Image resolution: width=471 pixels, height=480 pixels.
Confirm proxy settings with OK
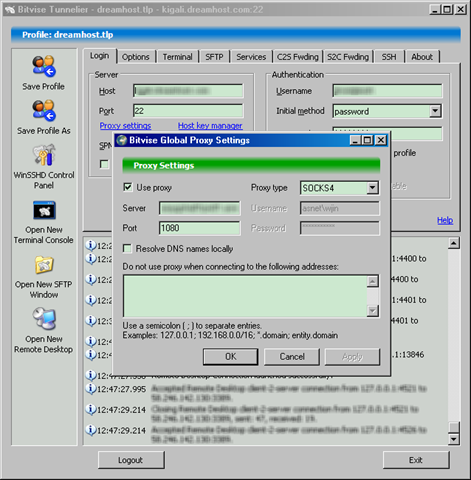point(230,357)
